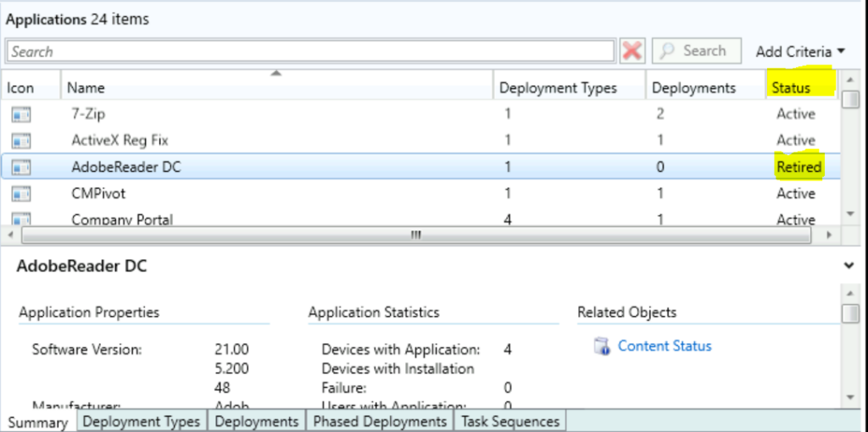The image size is (868, 432).
Task: Click the Devices with Application label
Action: (x=401, y=350)
